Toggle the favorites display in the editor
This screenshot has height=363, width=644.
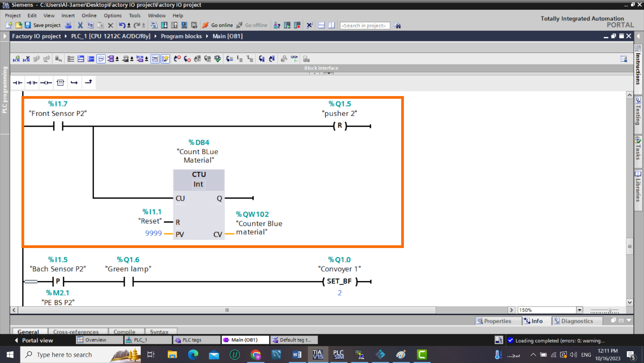[165, 59]
